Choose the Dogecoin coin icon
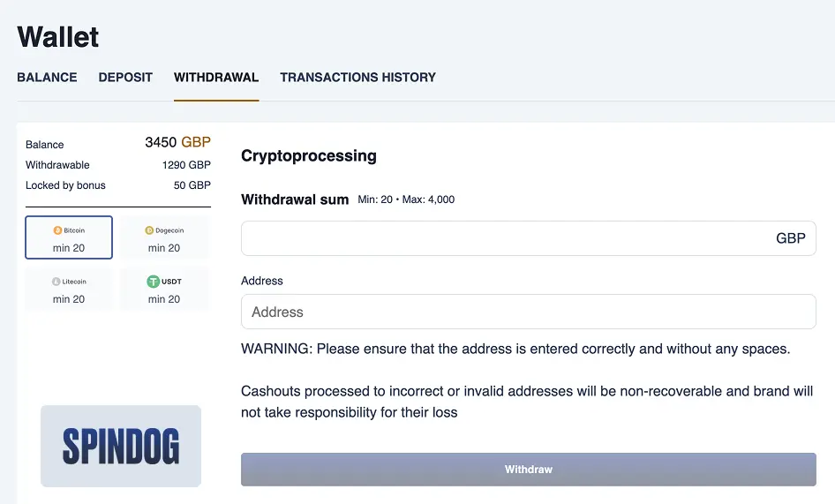 pos(148,230)
